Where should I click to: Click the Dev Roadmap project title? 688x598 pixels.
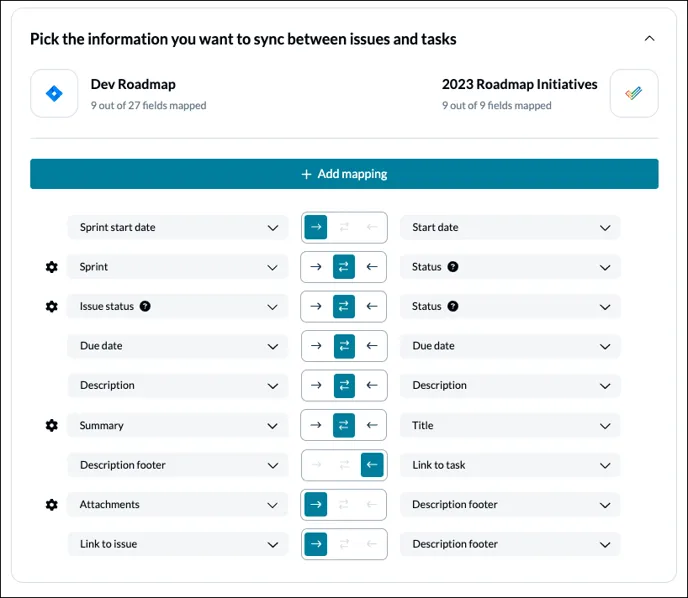pos(133,84)
